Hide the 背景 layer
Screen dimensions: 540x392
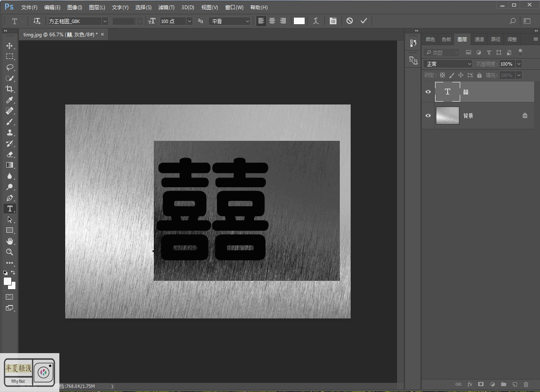(x=428, y=116)
